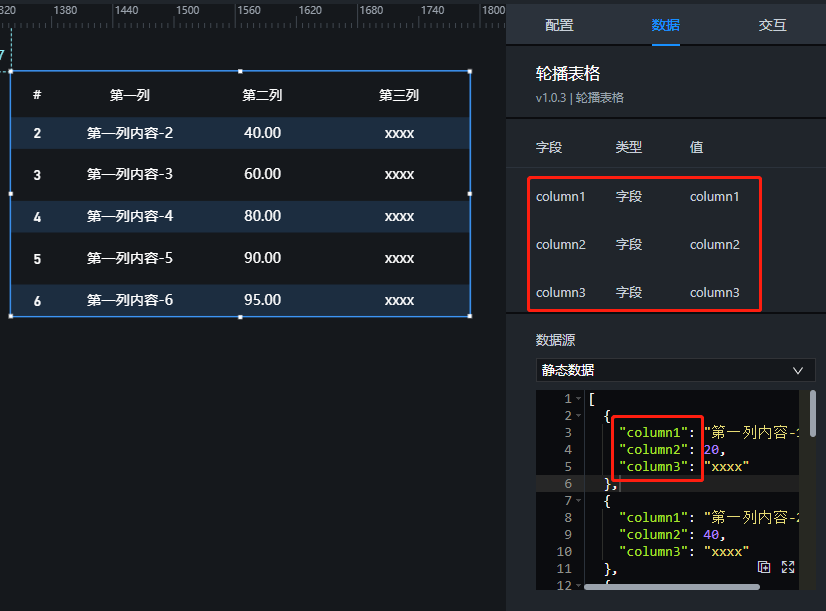Screen dimensions: 826x611
Task: Open the 静态数据 data source dropdown
Action: 675,370
